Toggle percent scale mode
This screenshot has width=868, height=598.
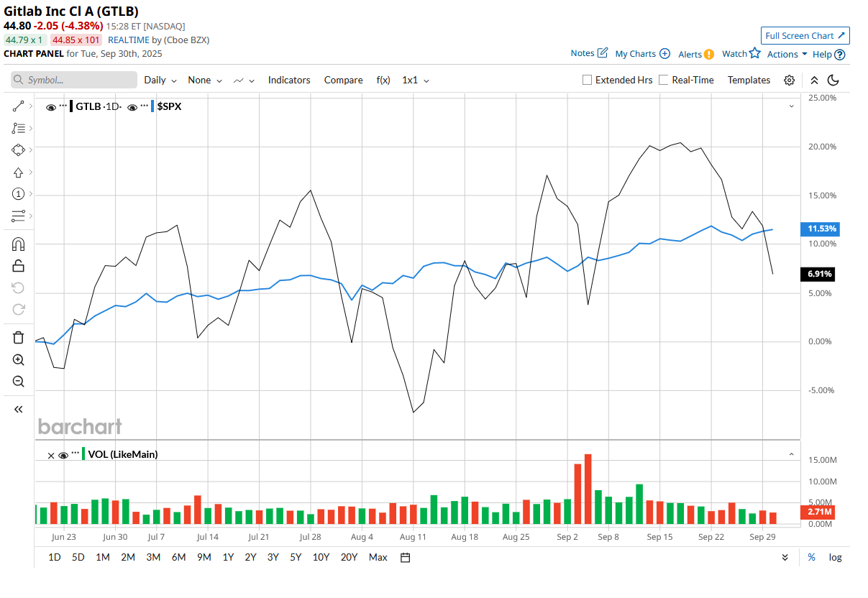click(812, 557)
